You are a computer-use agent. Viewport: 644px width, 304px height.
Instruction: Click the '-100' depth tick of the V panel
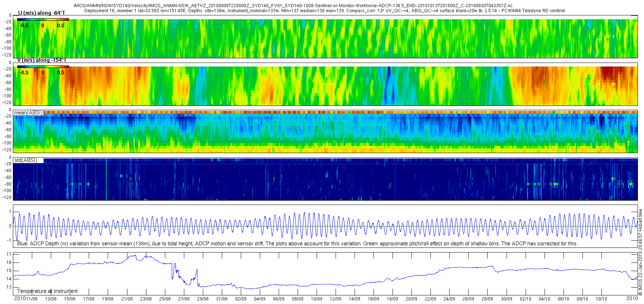click(7, 96)
